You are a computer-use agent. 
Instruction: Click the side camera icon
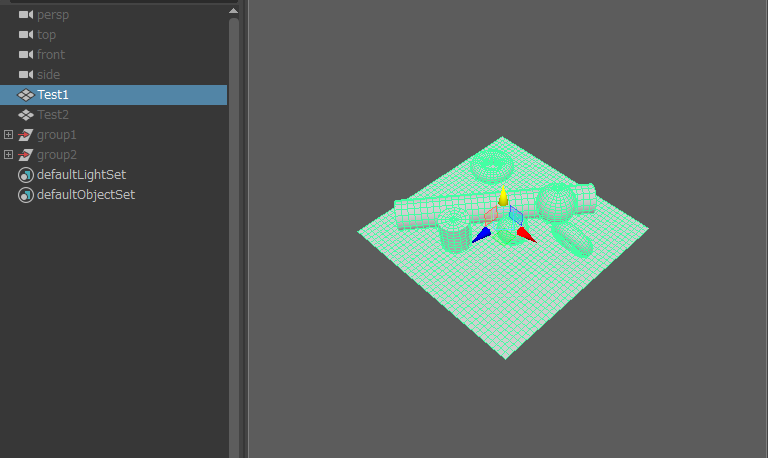pos(26,74)
